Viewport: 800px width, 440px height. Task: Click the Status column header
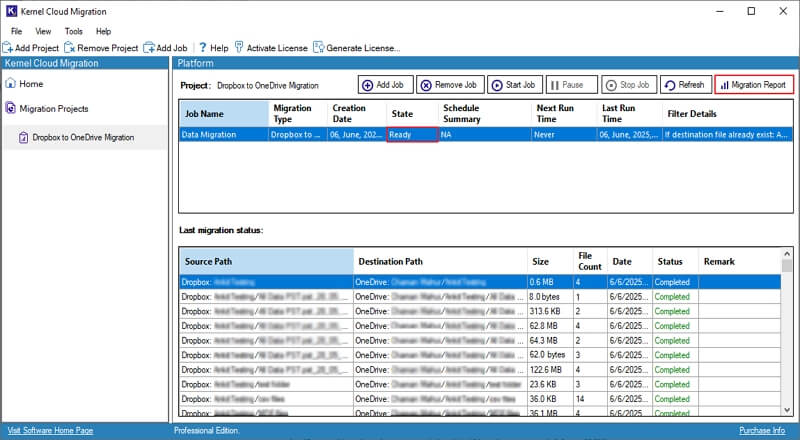pos(676,261)
